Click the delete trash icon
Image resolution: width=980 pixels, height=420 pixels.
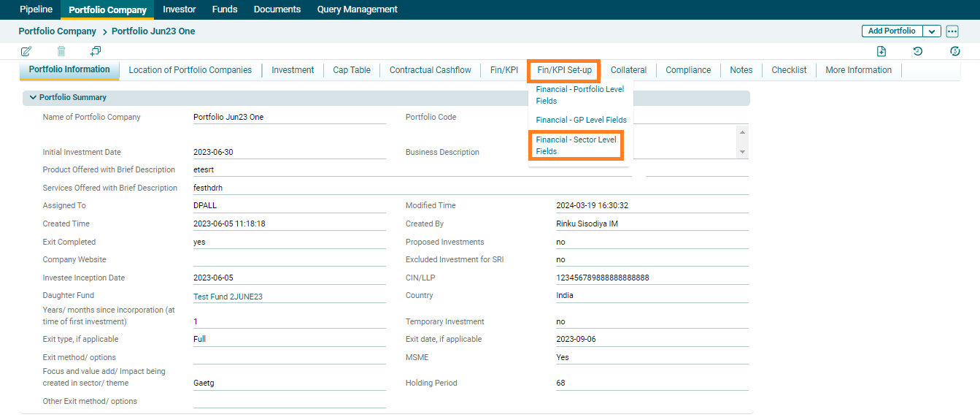pyautogui.click(x=61, y=51)
